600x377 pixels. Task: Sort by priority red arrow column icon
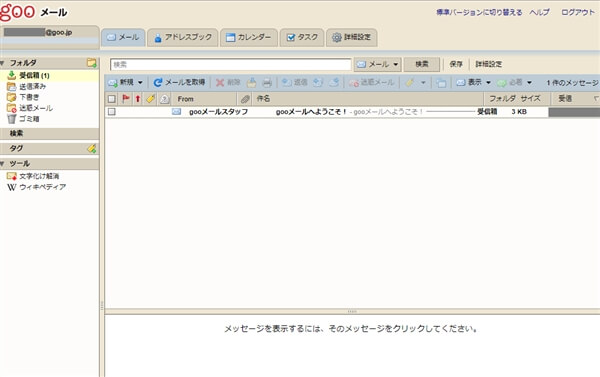pos(138,99)
